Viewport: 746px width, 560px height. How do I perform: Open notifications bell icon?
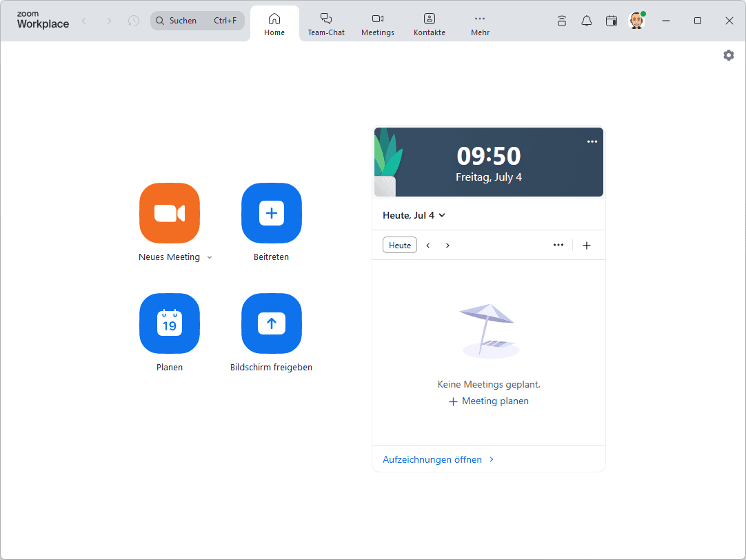point(587,21)
